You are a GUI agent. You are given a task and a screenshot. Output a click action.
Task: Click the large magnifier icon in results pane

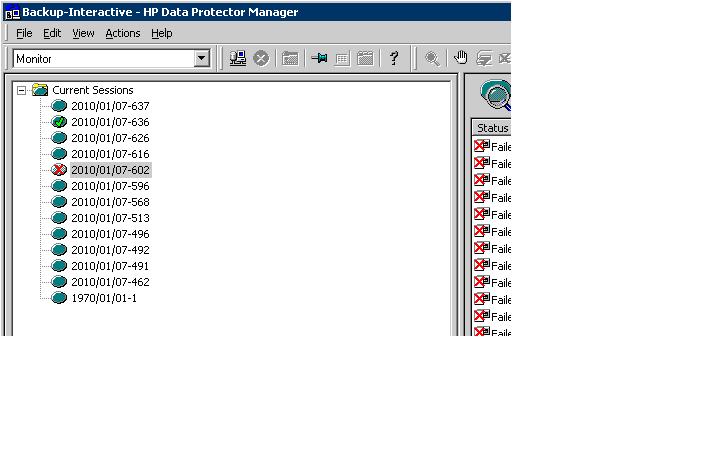pos(496,95)
